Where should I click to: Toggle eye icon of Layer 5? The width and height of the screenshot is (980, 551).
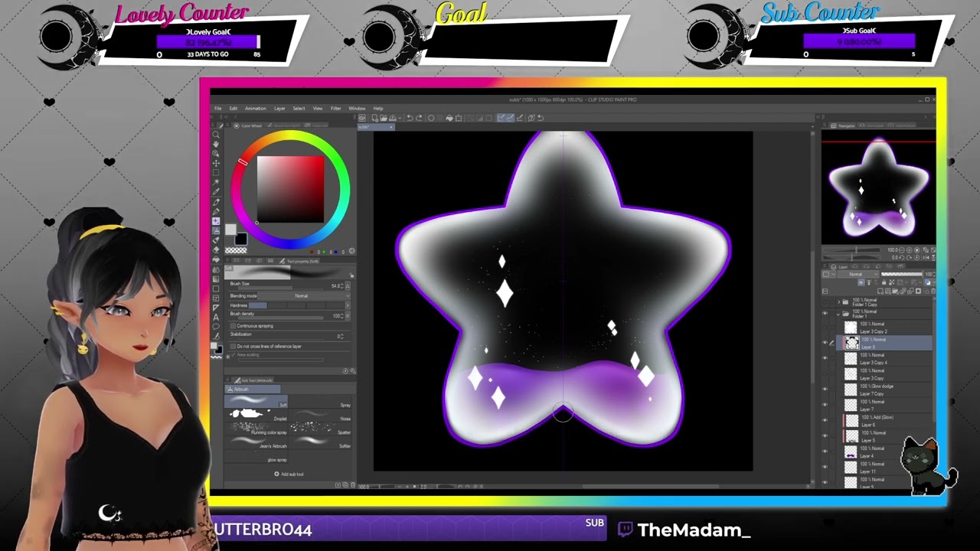point(825,436)
